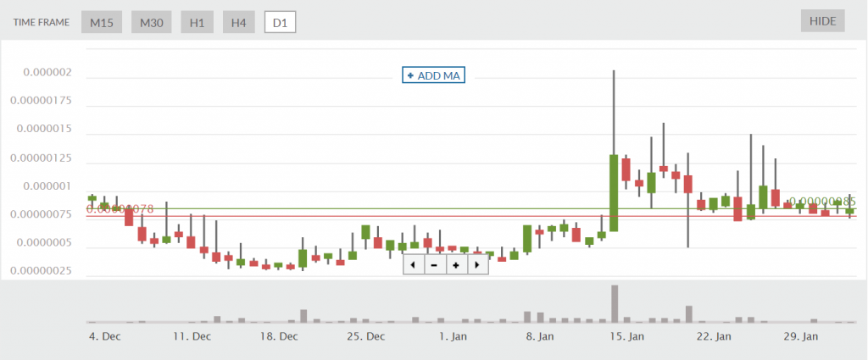Viewport: 868px width, 360px height.
Task: Click the 0.00000025 price axis label
Action: tap(42, 272)
